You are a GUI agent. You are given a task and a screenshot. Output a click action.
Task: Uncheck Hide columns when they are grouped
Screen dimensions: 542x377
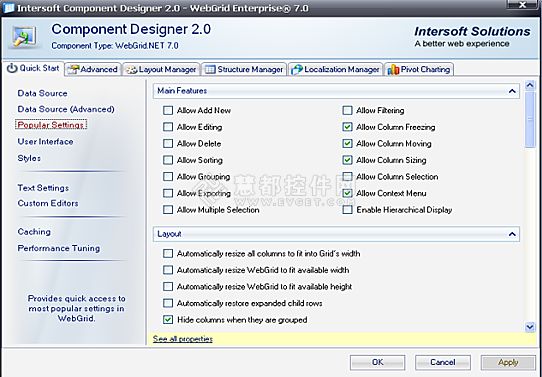click(x=168, y=320)
